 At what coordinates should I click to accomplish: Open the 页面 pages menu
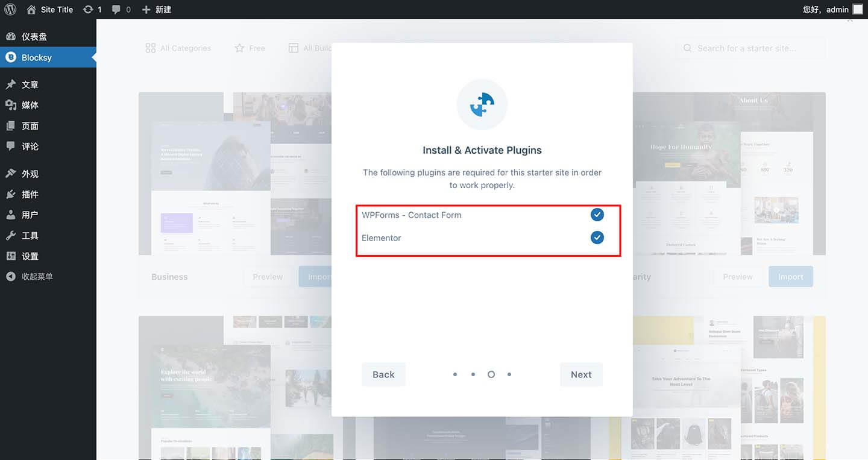(x=48, y=126)
